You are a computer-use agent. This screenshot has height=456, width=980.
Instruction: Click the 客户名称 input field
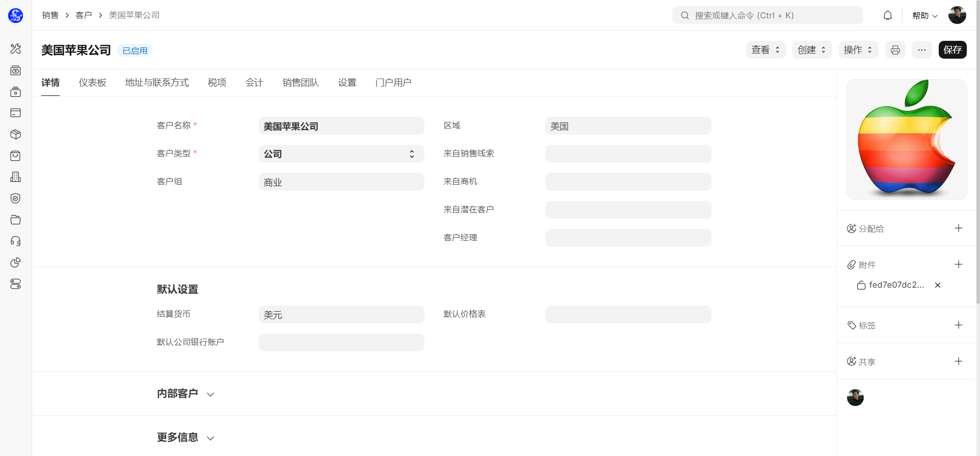[x=341, y=126]
